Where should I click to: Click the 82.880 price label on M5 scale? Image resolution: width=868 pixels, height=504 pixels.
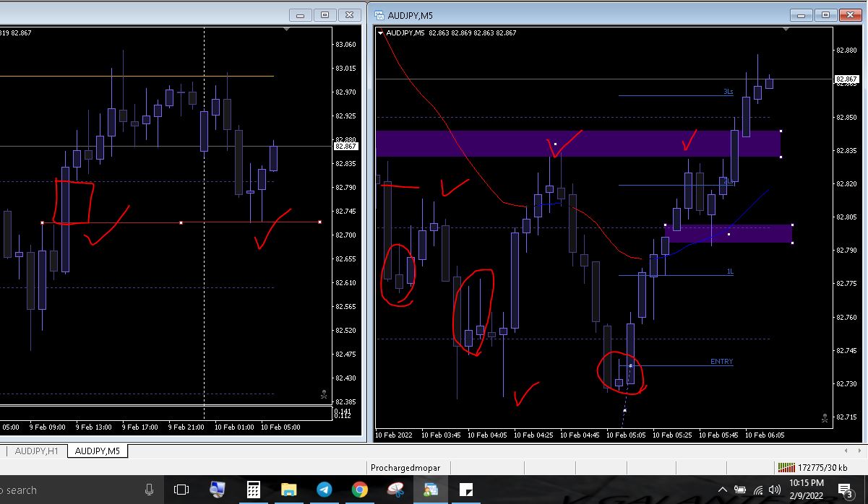point(846,50)
